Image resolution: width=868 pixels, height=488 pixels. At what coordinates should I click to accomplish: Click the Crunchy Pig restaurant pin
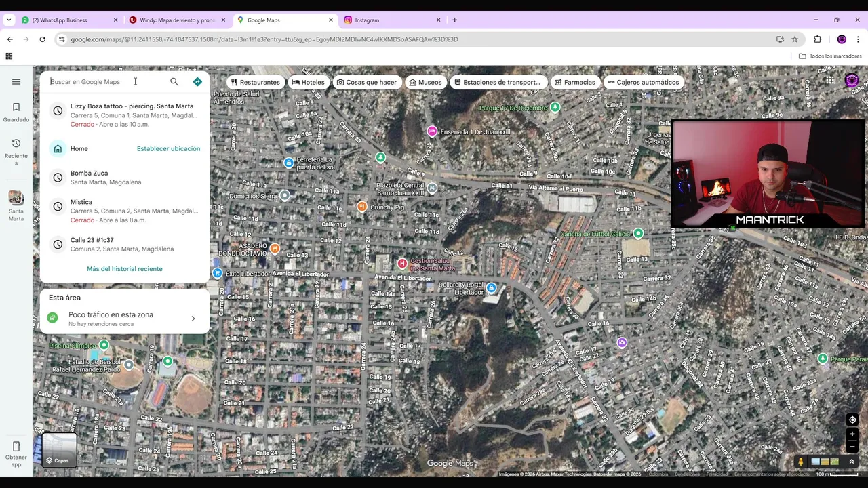coord(362,207)
